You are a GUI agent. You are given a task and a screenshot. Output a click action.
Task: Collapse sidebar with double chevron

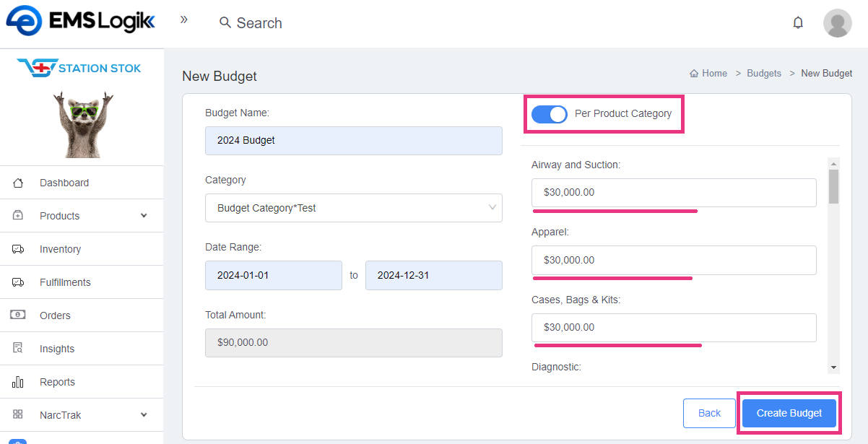[184, 19]
